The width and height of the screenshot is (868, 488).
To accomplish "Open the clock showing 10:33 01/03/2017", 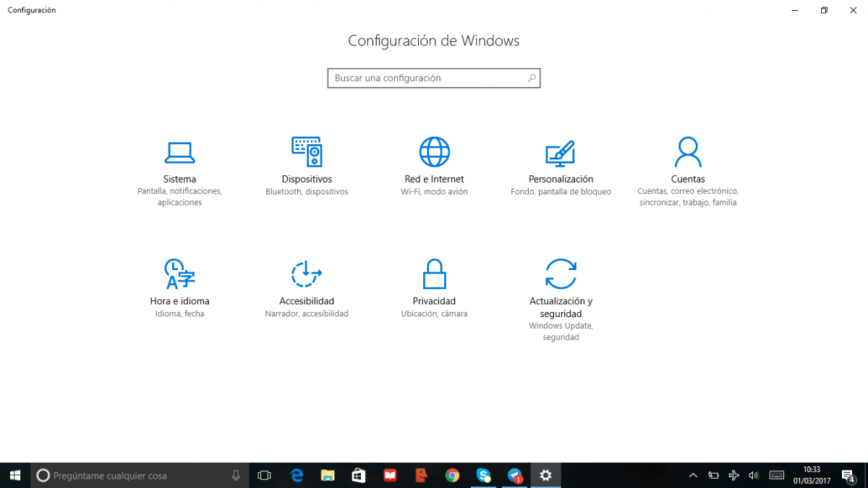I will [810, 476].
